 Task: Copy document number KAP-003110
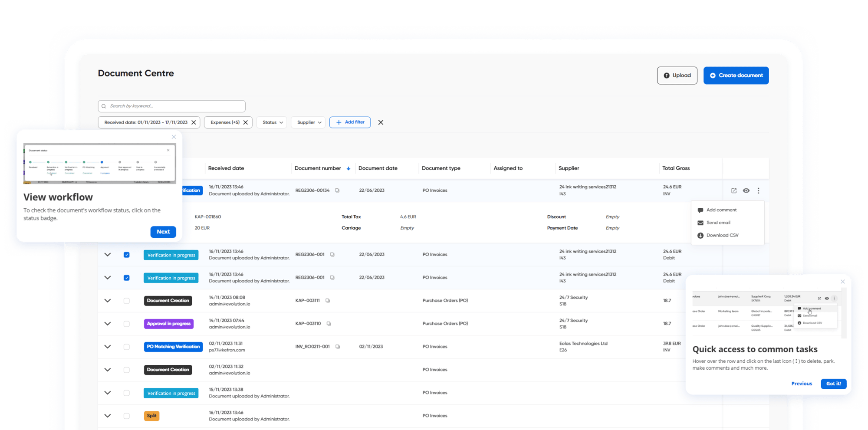point(329,324)
